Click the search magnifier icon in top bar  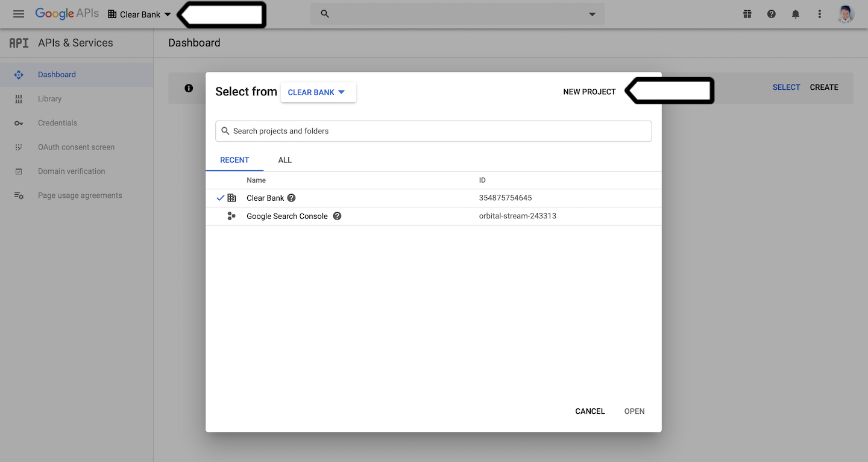click(x=325, y=14)
